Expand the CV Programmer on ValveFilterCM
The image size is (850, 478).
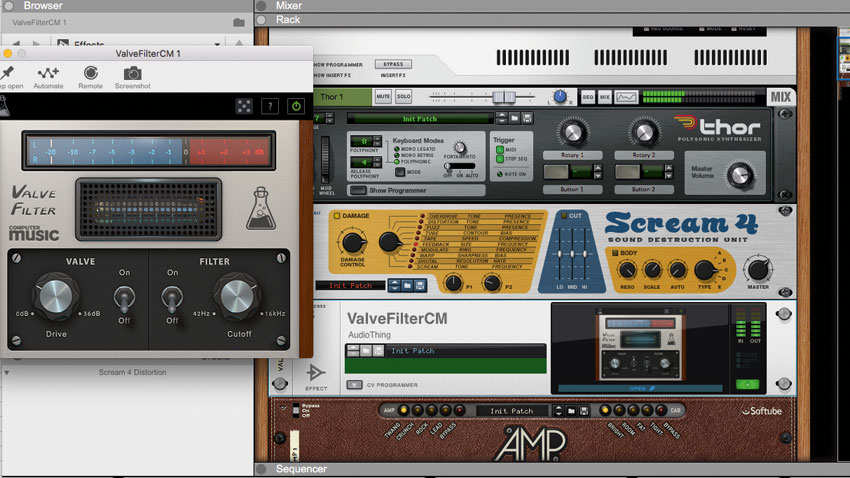click(x=355, y=385)
